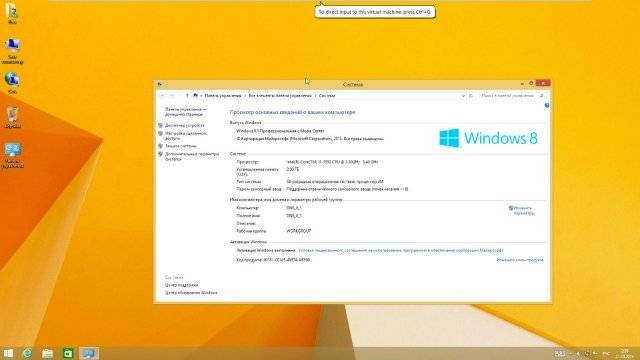Click the refresh button beside the address bar
The width and height of the screenshot is (640, 360).
pyautogui.click(x=471, y=96)
